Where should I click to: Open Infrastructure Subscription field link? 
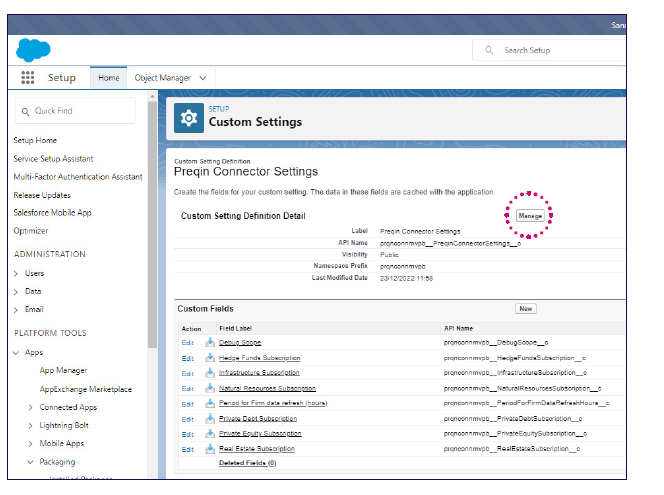point(259,373)
